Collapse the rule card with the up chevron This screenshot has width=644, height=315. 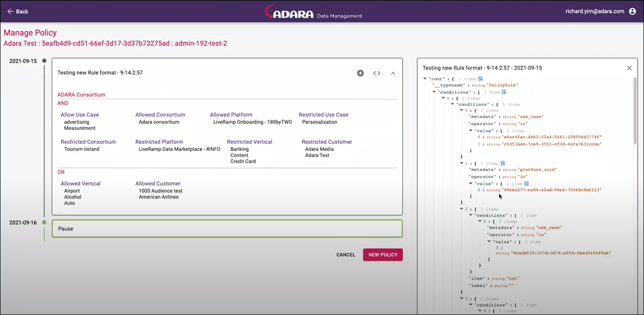[393, 73]
